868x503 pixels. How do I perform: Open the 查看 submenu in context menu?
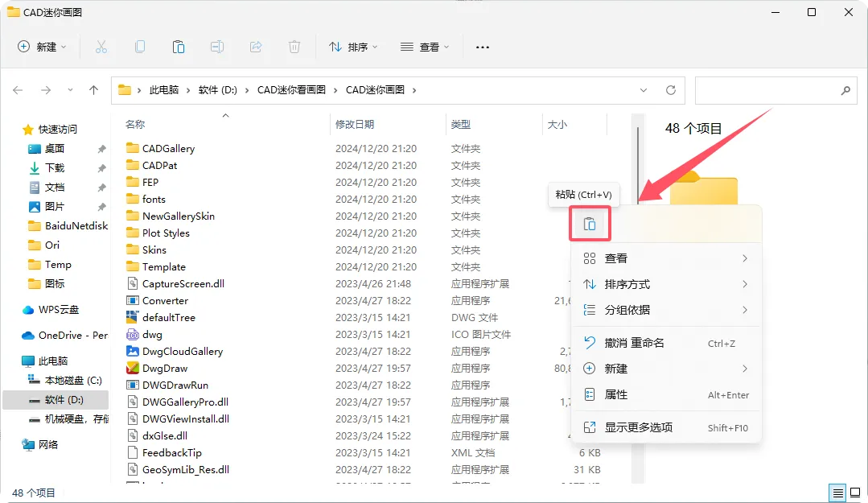pos(666,258)
